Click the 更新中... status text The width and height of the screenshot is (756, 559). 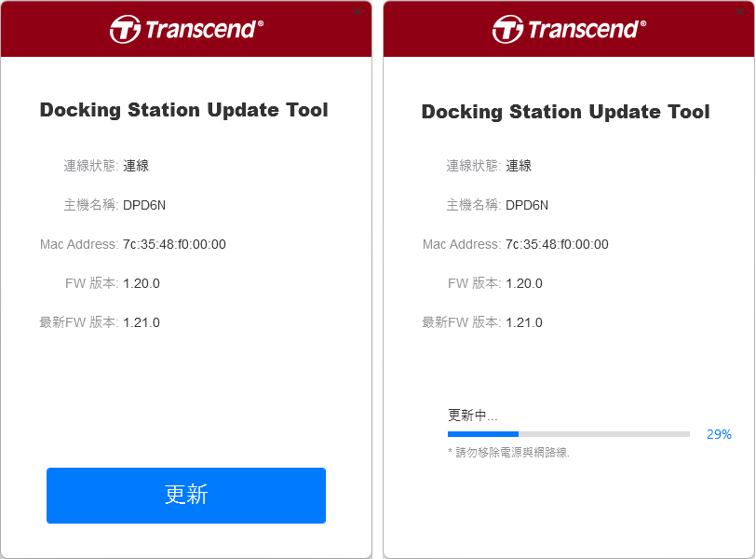473,415
